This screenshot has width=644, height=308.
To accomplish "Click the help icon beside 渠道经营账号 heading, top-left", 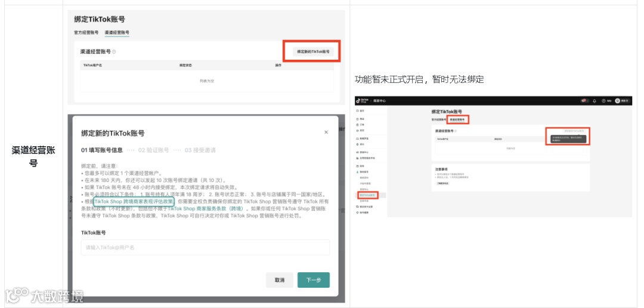I will pyautogui.click(x=114, y=52).
